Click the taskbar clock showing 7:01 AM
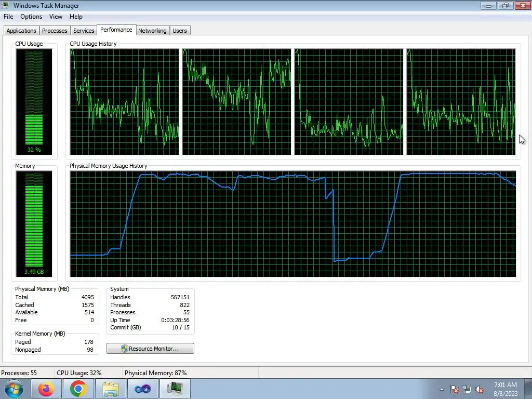This screenshot has width=532, height=399. pyautogui.click(x=506, y=389)
